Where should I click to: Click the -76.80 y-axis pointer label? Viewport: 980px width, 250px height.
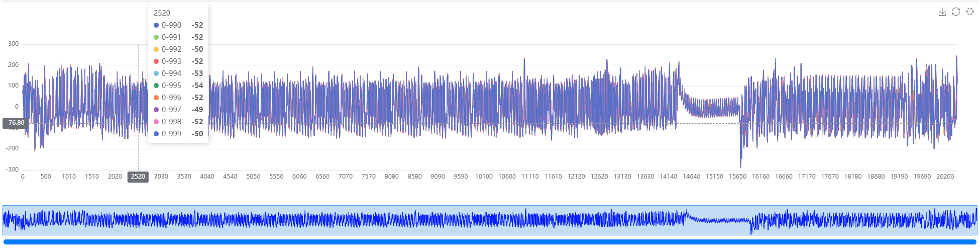pos(16,123)
